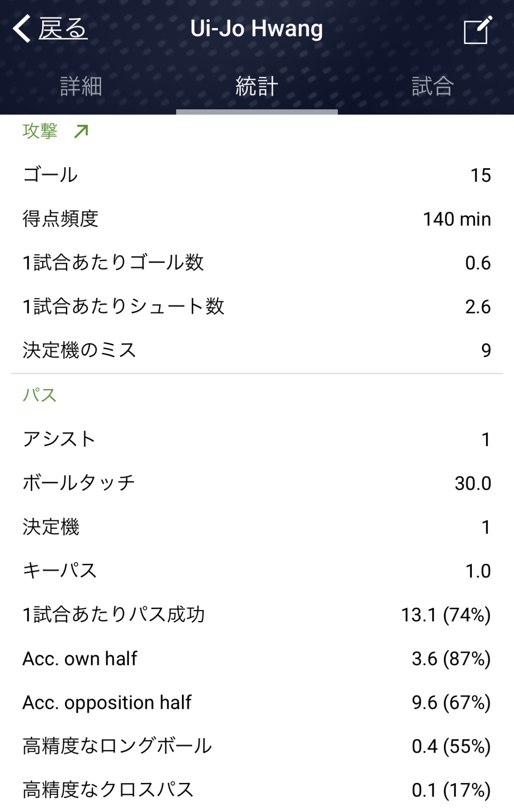This screenshot has height=812, width=514.
Task: Tap the green arrow beside 攻撃
Action: point(81,131)
